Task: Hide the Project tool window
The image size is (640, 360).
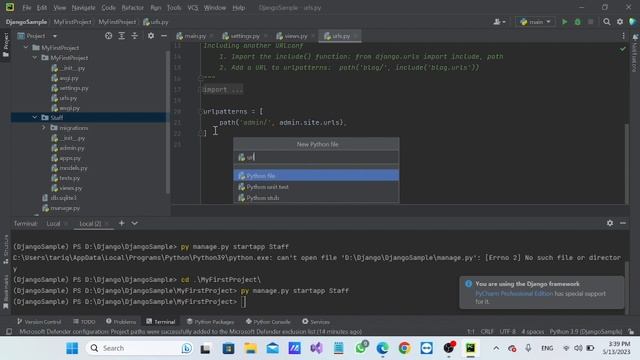Action: click(164, 36)
